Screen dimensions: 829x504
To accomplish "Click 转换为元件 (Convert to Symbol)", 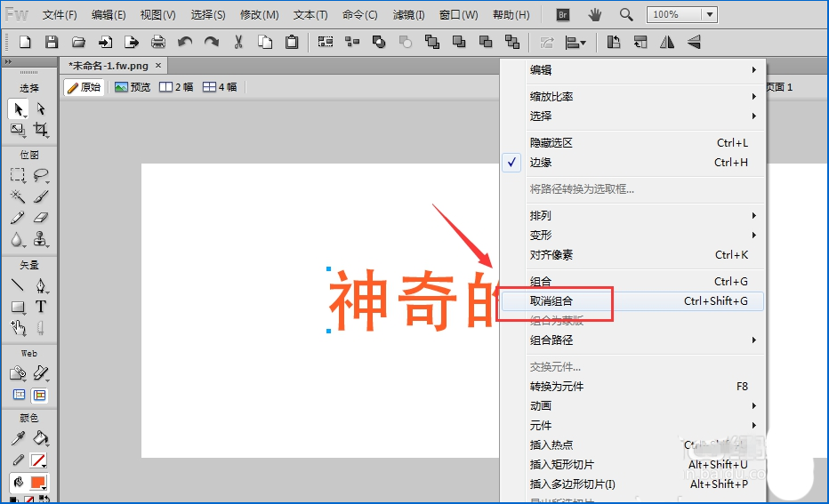I will [x=557, y=387].
